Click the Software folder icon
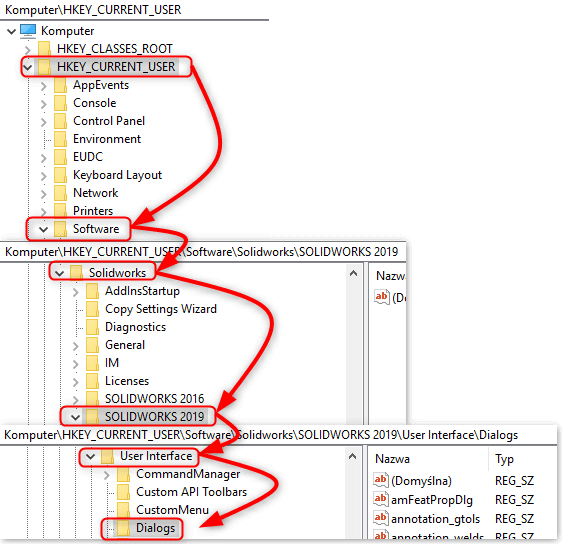Screen dimensions: 562x544 click(x=60, y=229)
